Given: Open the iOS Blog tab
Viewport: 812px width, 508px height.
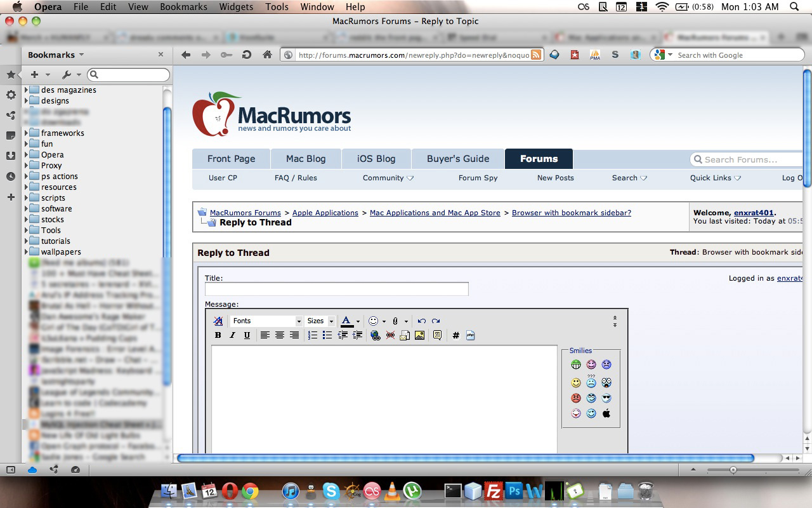Looking at the screenshot, I should point(376,159).
